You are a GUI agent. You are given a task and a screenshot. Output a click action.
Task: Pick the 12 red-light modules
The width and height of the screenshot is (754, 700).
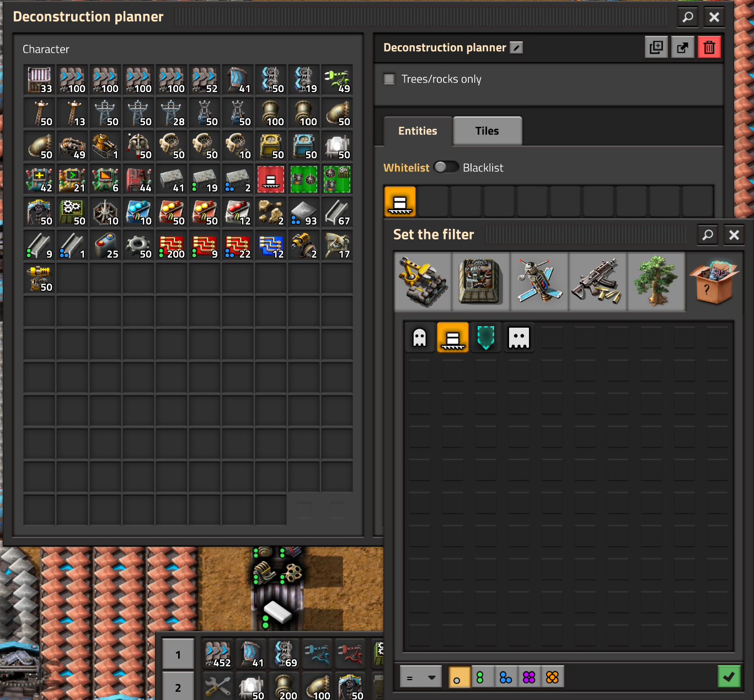pos(238,212)
